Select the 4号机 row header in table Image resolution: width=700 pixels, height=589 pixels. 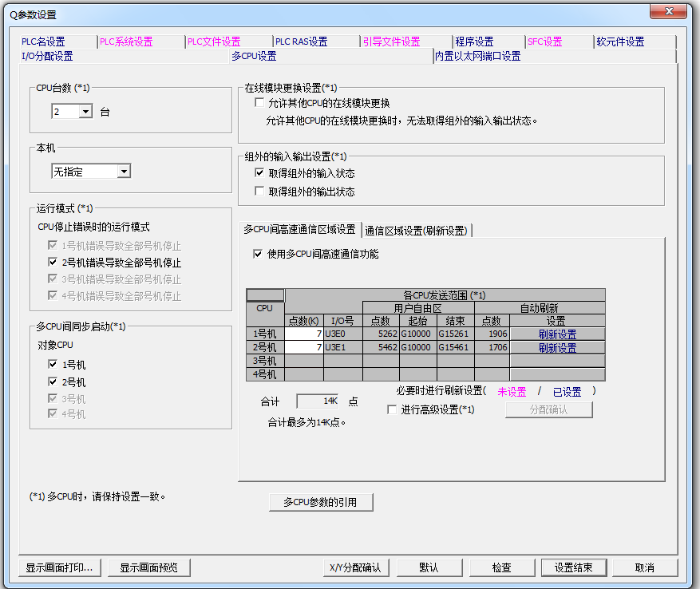[265, 374]
